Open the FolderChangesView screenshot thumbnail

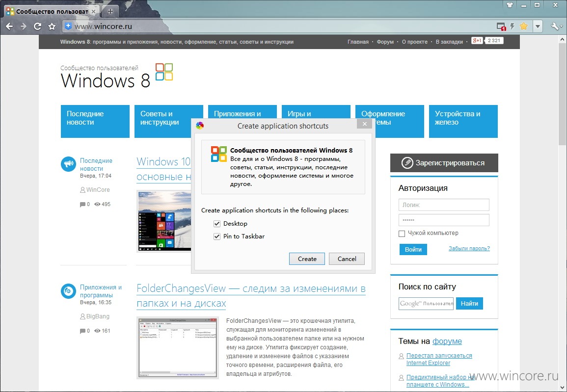[178, 347]
